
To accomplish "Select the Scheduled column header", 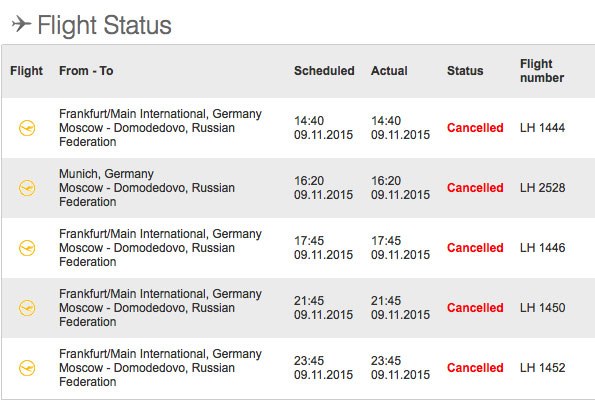I will coord(324,71).
